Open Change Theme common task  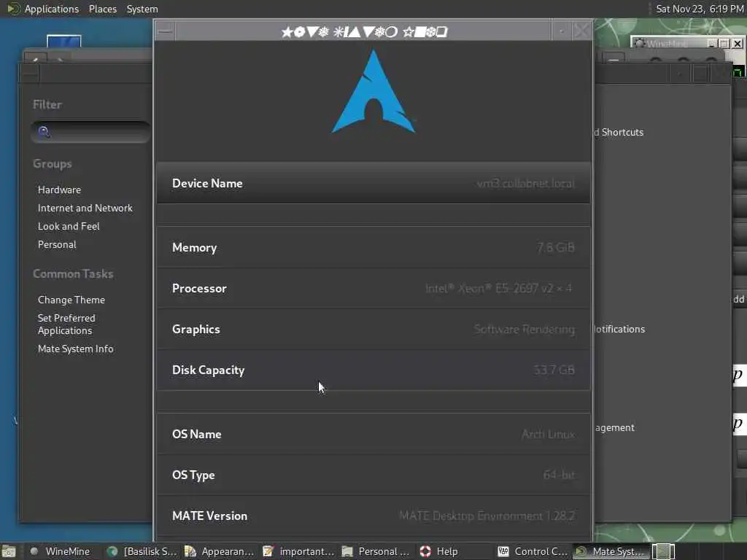click(71, 300)
